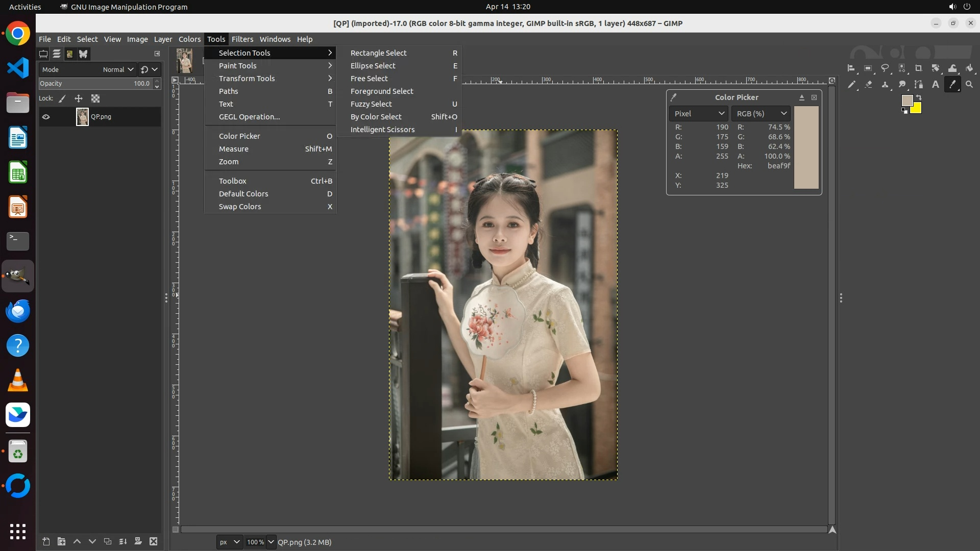Click the swap foreground/background colors arrow
Image resolution: width=980 pixels, height=551 pixels.
919,97
